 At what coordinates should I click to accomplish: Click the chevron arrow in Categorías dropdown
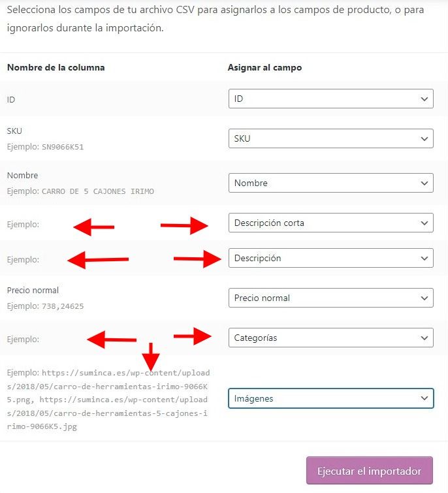424,338
